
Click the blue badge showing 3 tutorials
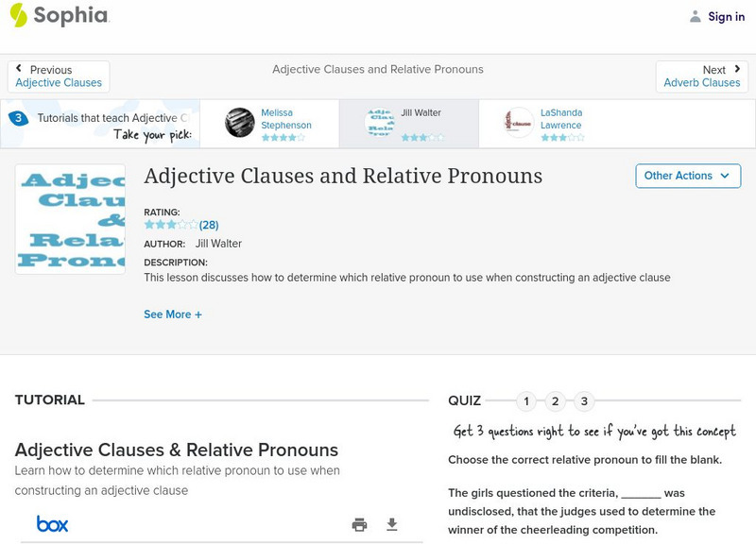click(18, 119)
